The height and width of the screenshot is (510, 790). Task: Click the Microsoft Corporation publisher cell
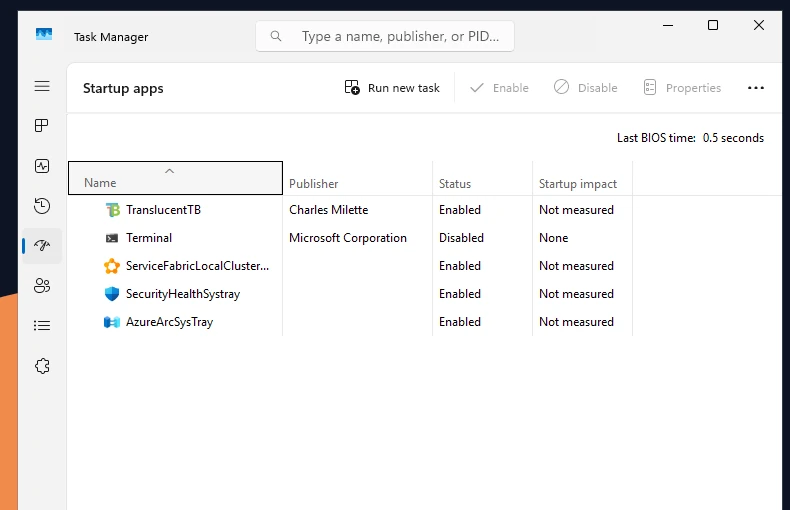[x=348, y=238]
